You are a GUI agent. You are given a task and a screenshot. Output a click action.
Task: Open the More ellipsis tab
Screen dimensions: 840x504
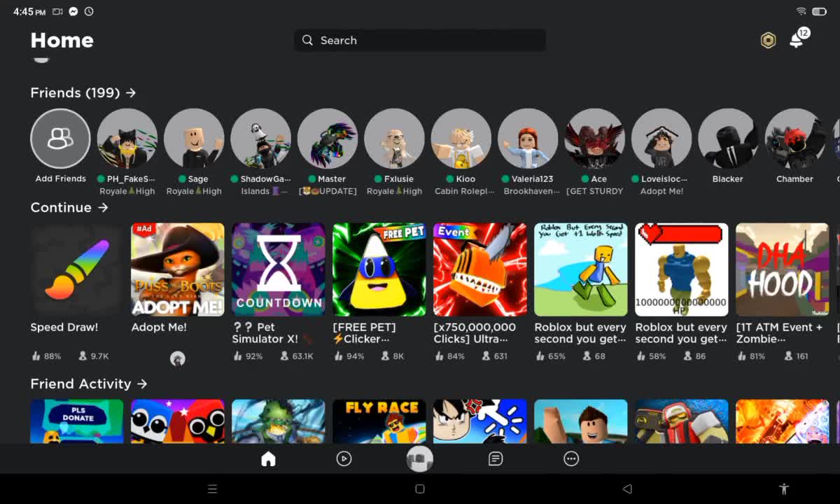tap(571, 459)
